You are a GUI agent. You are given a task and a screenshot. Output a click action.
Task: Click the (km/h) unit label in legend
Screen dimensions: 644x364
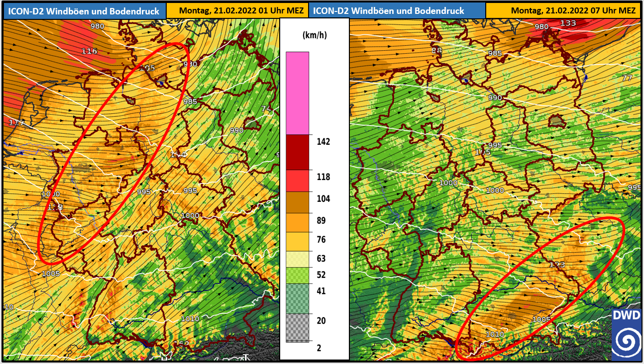pos(315,35)
